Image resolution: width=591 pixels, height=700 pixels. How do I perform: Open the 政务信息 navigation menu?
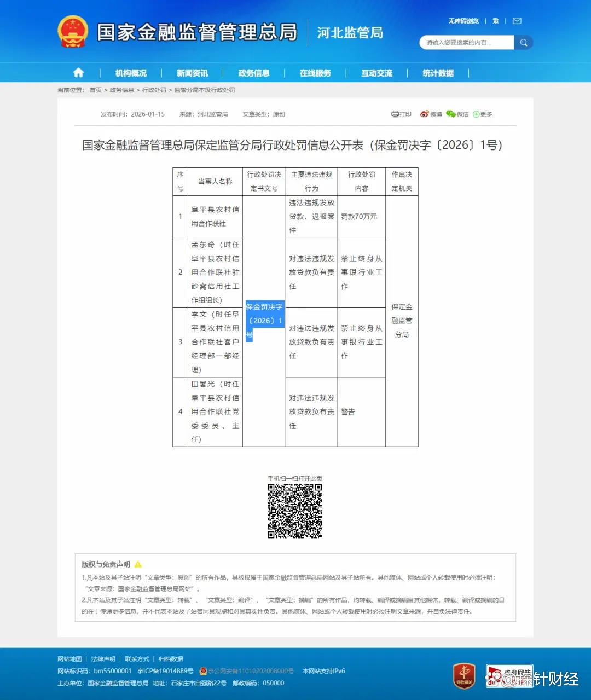point(253,73)
